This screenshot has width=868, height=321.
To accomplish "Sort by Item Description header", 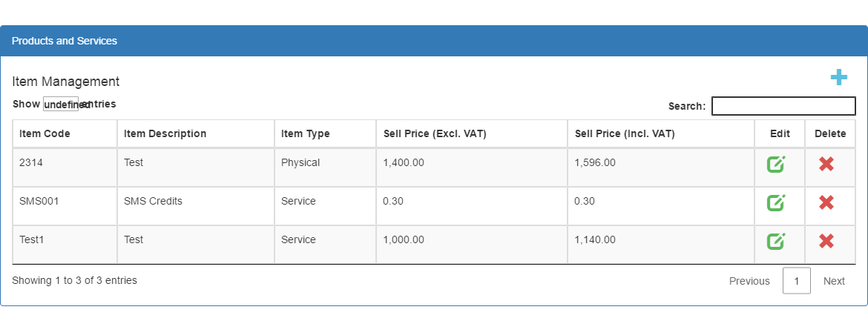I will pyautogui.click(x=196, y=133).
